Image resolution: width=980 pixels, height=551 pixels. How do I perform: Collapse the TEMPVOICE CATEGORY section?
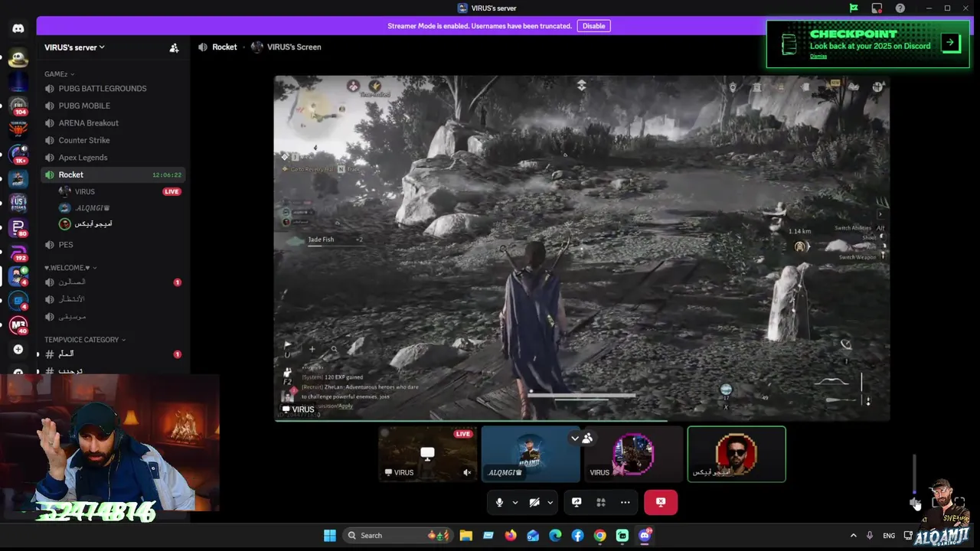tap(85, 340)
